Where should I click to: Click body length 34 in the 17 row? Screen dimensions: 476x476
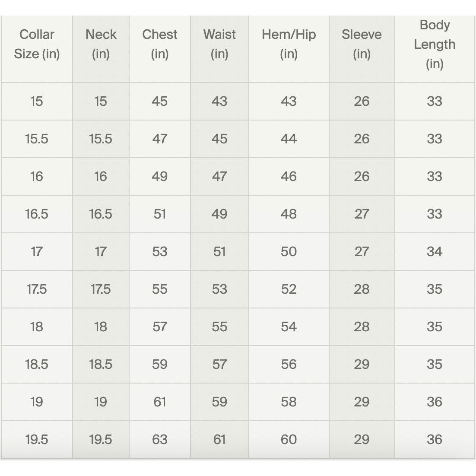(435, 251)
